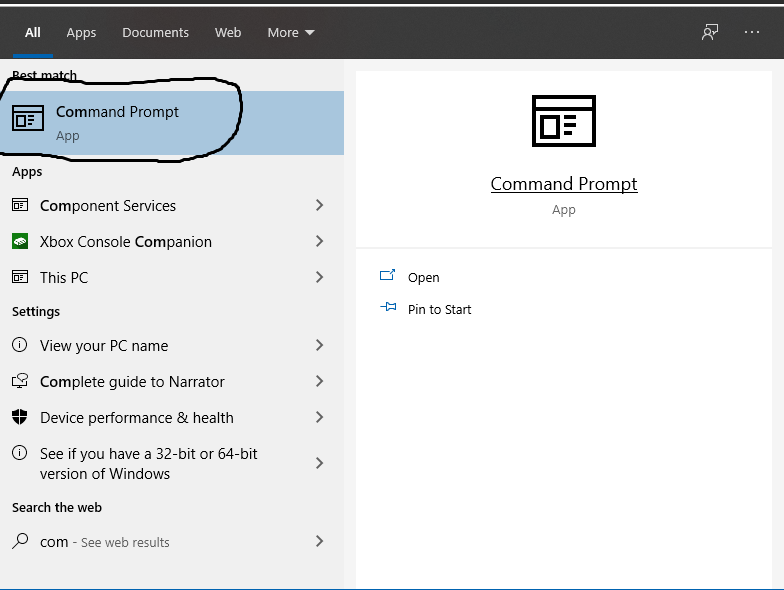Screen dimensions: 784x590
Task: Click the This PC app icon
Action: click(20, 277)
